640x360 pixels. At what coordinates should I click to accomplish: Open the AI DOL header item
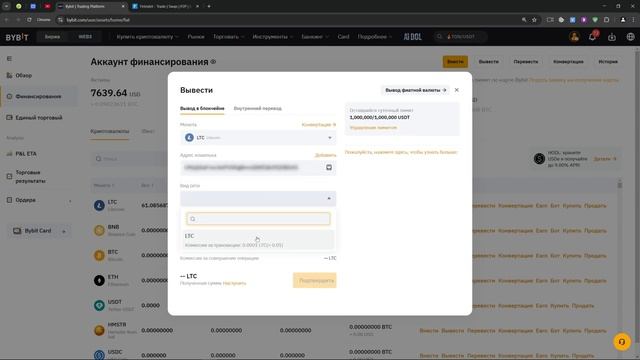412,37
